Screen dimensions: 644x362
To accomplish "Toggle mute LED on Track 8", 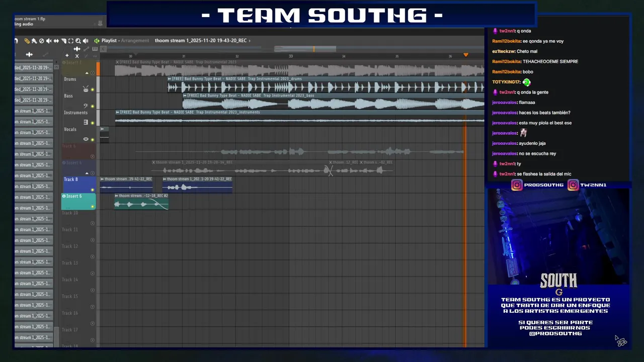I will coord(93,190).
